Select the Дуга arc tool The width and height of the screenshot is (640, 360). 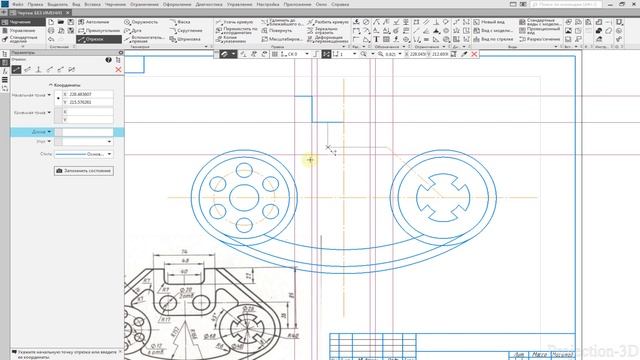point(133,31)
